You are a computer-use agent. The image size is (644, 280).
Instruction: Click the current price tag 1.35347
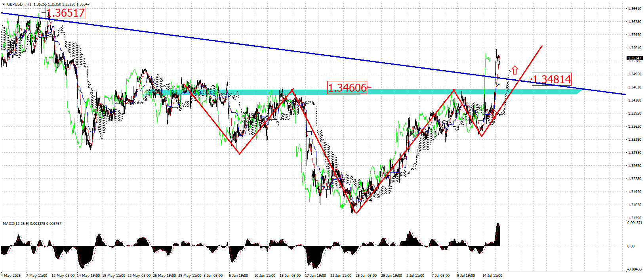(634, 58)
